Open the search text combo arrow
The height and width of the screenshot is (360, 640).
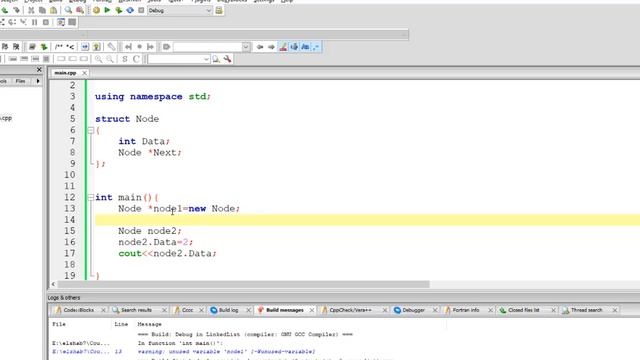246,47
